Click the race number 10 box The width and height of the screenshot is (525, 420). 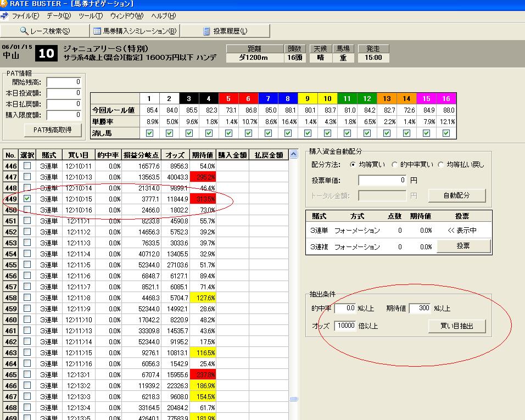tap(46, 53)
